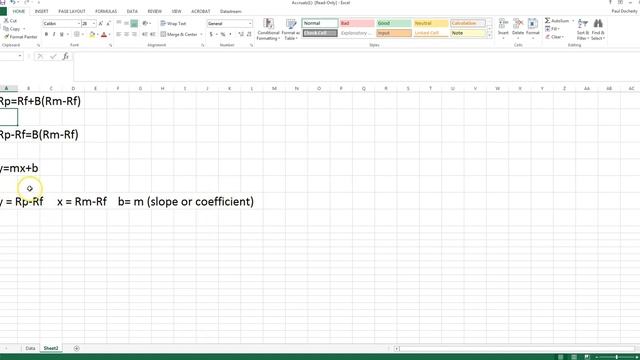Open the ACROBAT tab
Screen dimensions: 640x360
200,11
